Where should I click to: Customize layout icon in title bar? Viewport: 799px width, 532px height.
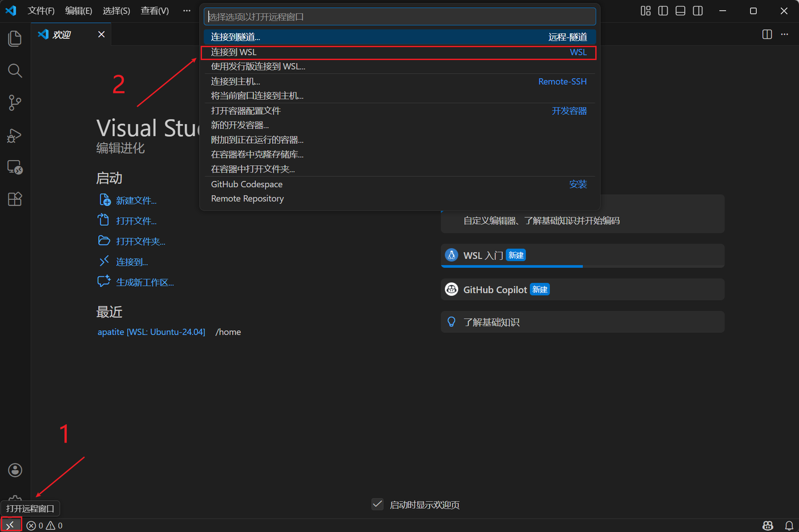[646, 11]
